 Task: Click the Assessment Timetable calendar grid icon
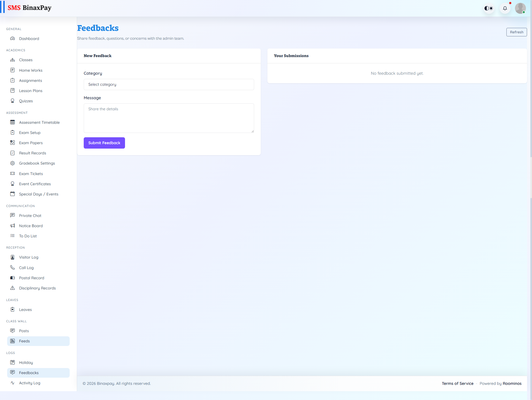pos(13,122)
